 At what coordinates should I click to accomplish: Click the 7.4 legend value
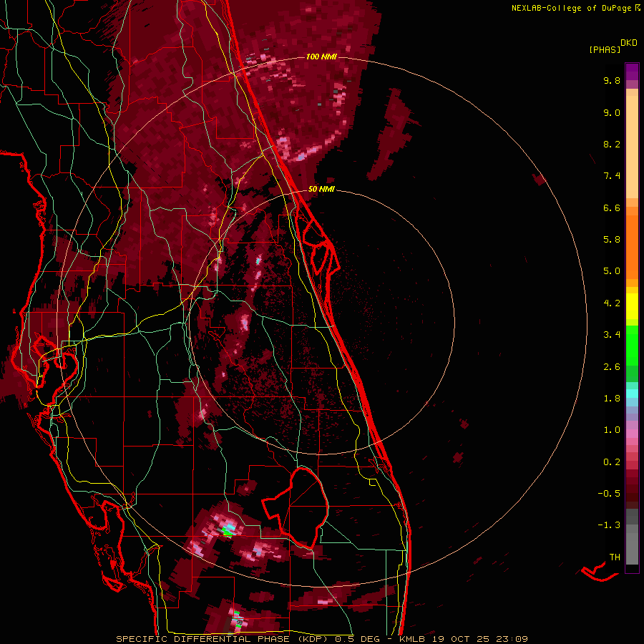pos(612,176)
